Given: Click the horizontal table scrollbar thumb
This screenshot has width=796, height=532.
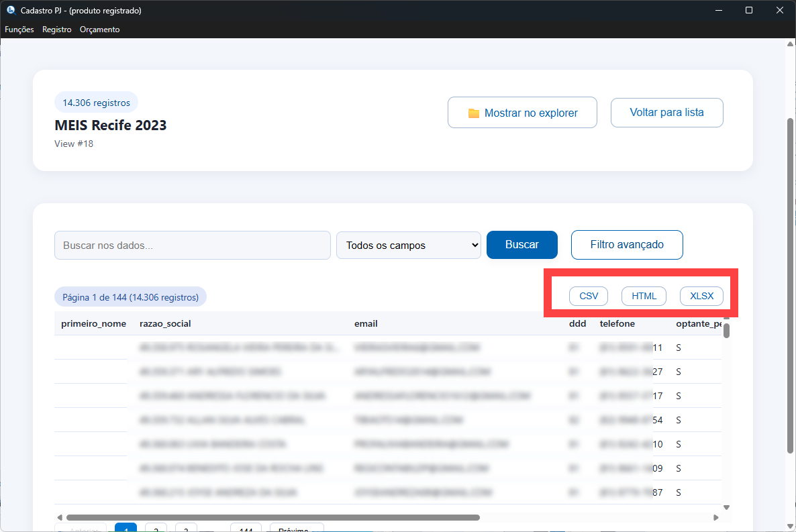Looking at the screenshot, I should (x=272, y=517).
